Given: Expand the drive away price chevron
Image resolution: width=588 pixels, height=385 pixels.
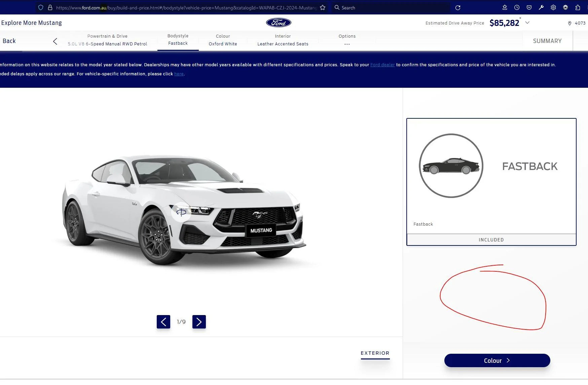Looking at the screenshot, I should [x=527, y=23].
